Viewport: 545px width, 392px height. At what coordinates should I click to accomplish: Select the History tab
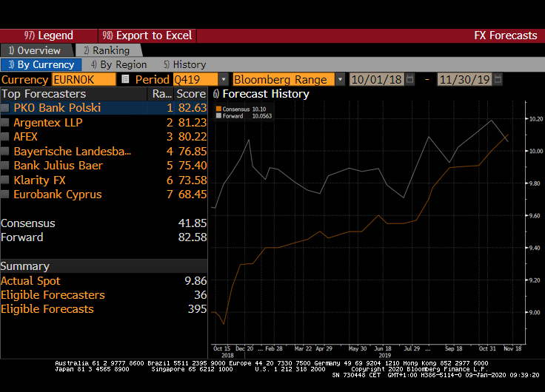tap(184, 64)
